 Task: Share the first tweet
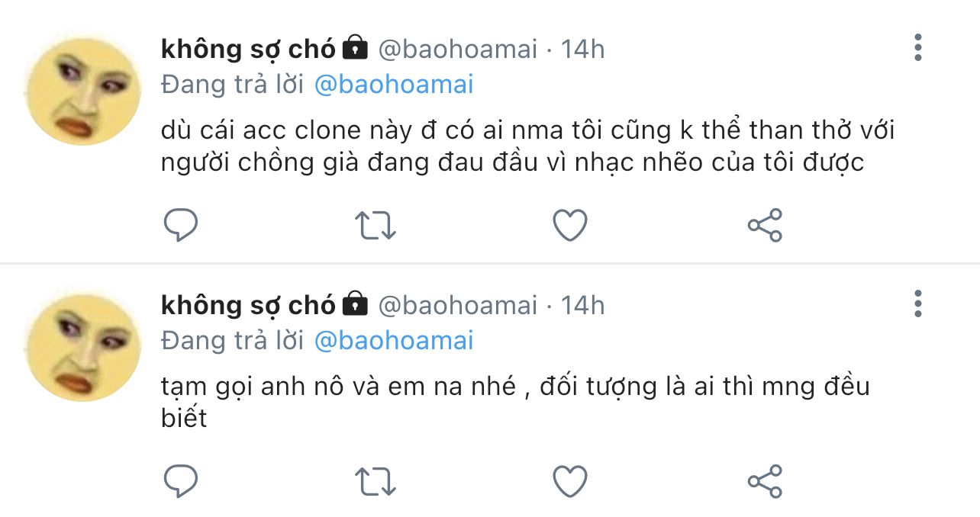pyautogui.click(x=764, y=225)
